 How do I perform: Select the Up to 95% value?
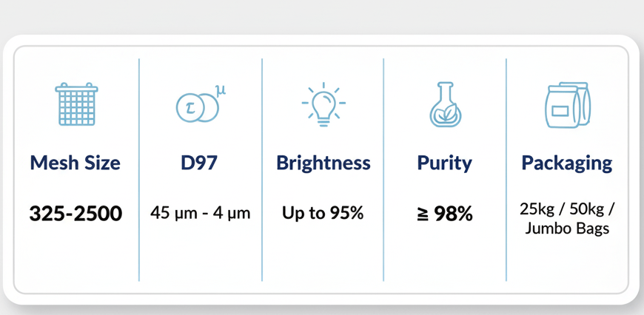pos(323,214)
